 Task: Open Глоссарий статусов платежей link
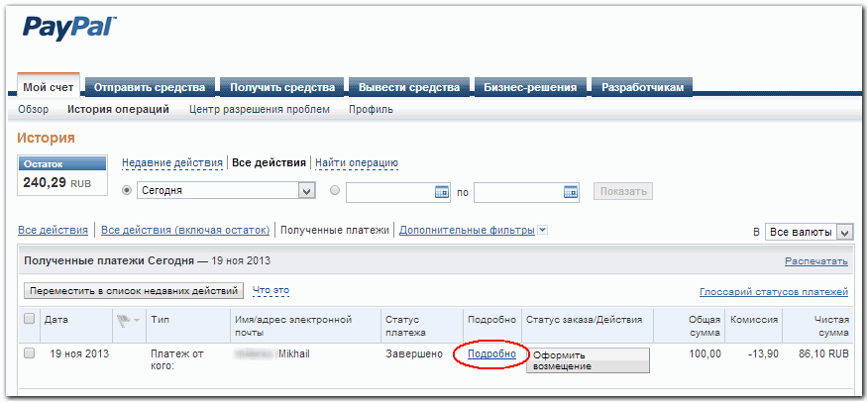[774, 291]
